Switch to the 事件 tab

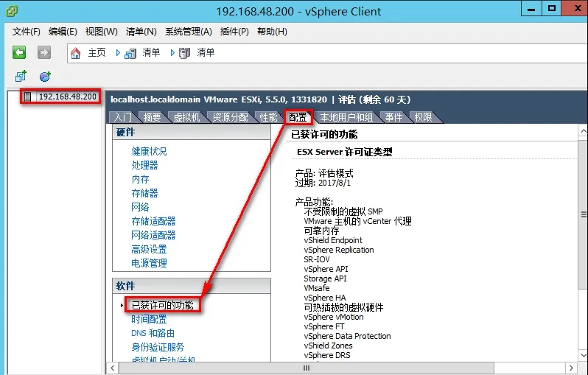tap(393, 117)
